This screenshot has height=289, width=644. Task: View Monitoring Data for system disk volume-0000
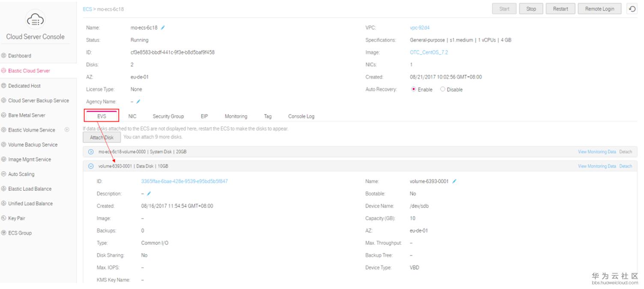click(x=597, y=152)
